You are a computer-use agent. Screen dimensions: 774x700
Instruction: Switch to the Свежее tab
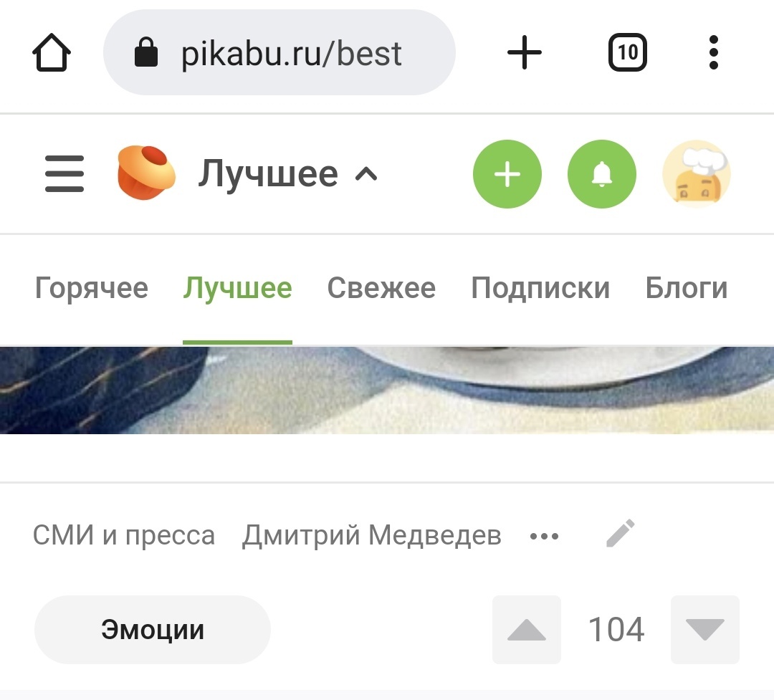(381, 288)
